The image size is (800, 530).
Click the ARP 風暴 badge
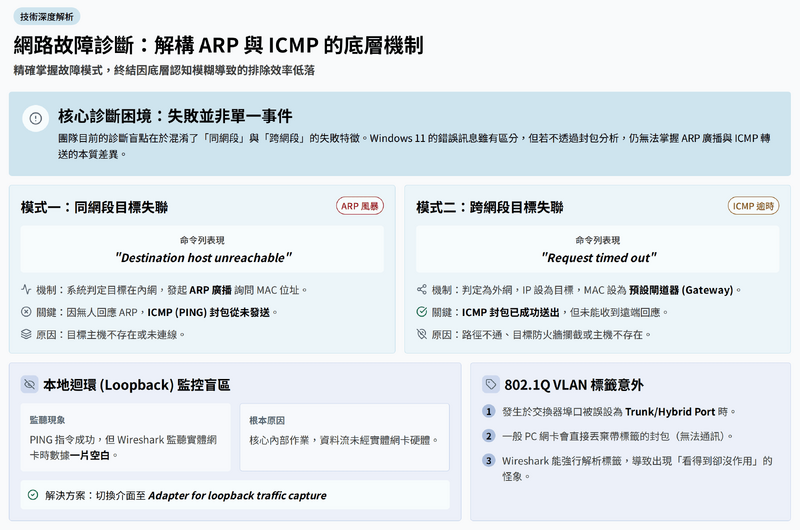tap(360, 206)
